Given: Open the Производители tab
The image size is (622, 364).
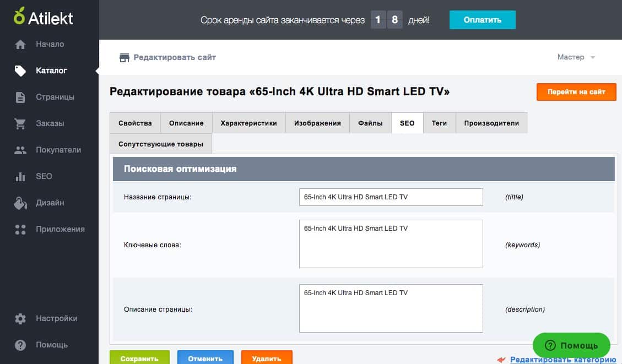Looking at the screenshot, I should [491, 123].
